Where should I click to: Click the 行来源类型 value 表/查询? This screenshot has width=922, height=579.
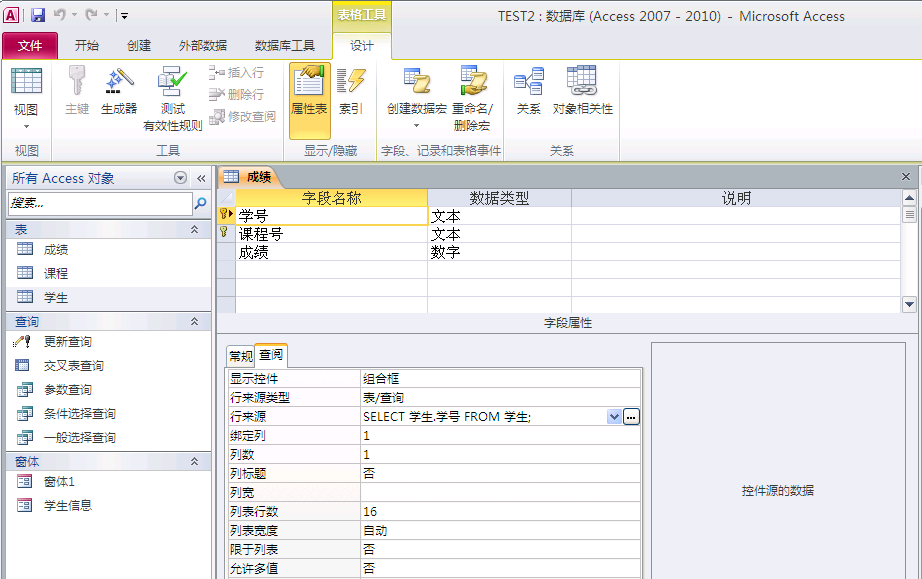[500, 397]
